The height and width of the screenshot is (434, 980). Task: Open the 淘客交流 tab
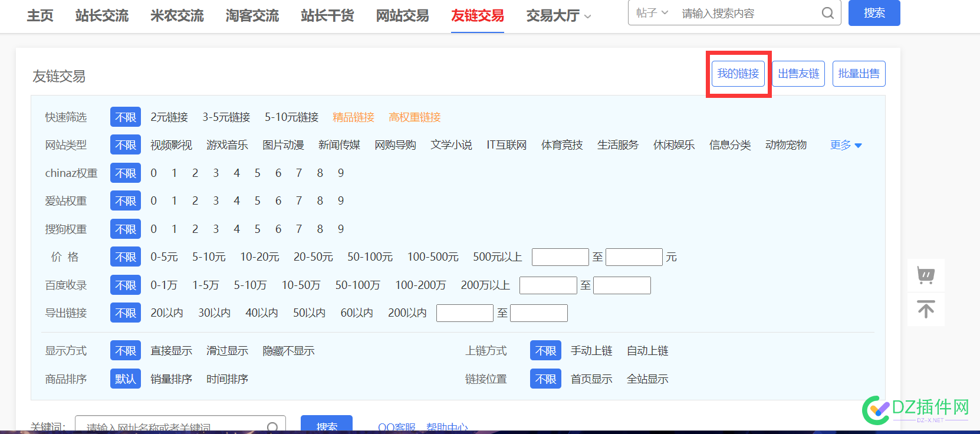click(252, 16)
